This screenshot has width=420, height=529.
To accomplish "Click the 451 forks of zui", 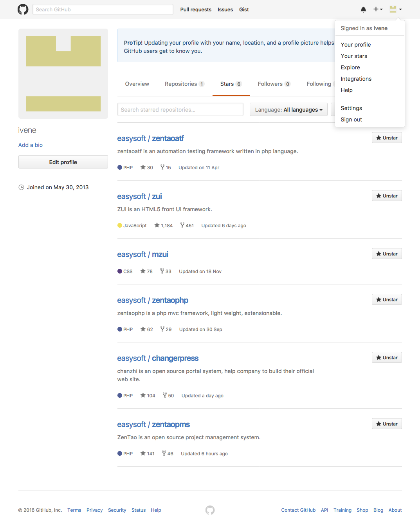I will (187, 225).
